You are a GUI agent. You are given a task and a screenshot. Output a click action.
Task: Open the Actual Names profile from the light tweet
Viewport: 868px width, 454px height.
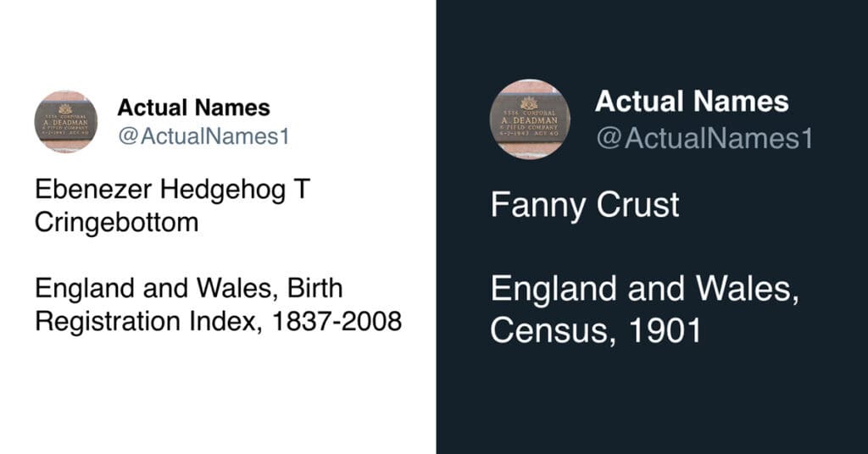[193, 108]
